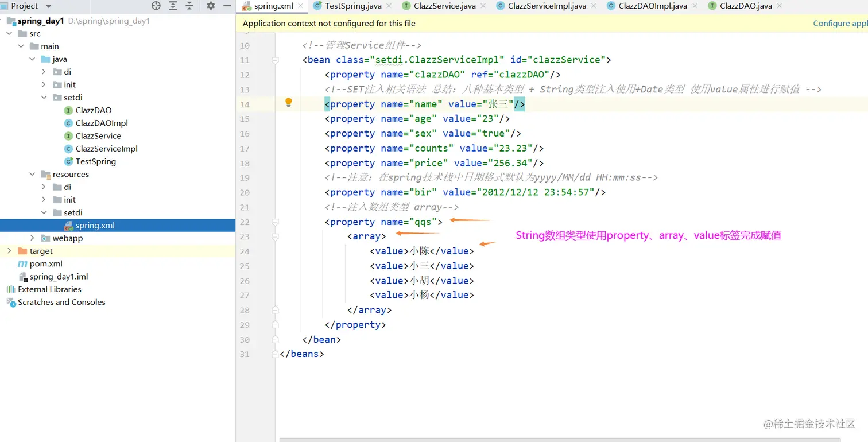Click the Expand All icon in Project panel
This screenshot has height=442, width=868.
(x=173, y=6)
